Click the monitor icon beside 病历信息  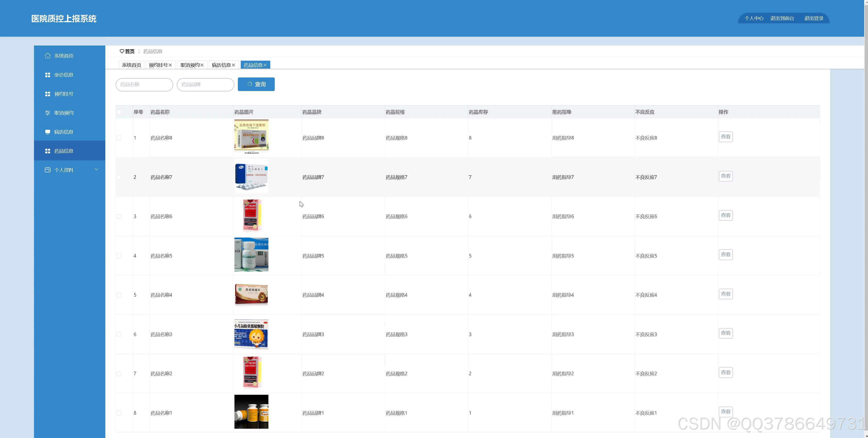point(48,132)
